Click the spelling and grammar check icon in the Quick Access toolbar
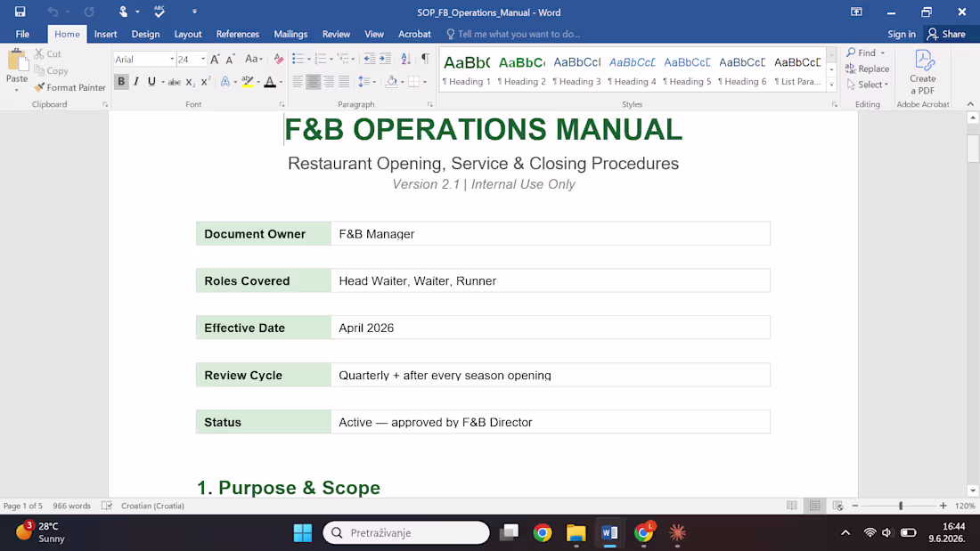This screenshot has width=980, height=551. [x=159, y=12]
